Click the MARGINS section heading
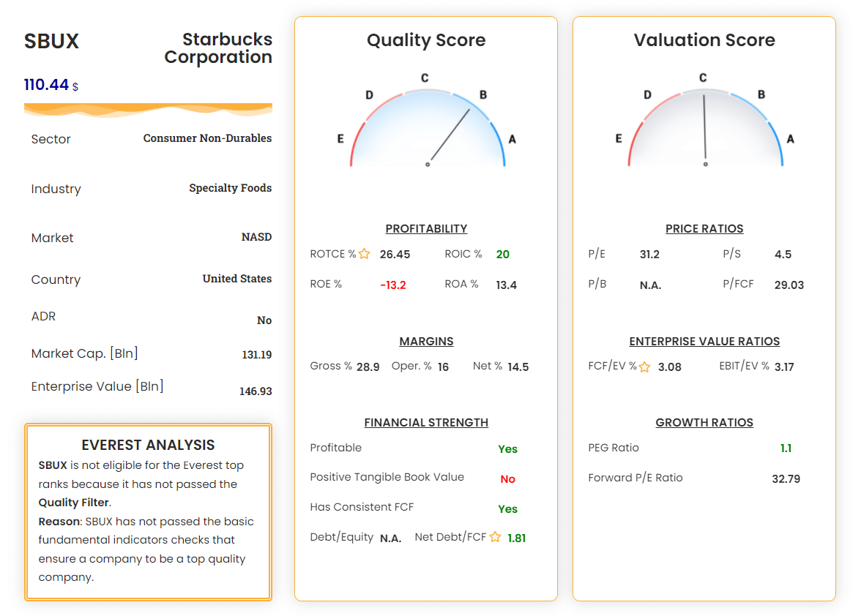 click(426, 341)
